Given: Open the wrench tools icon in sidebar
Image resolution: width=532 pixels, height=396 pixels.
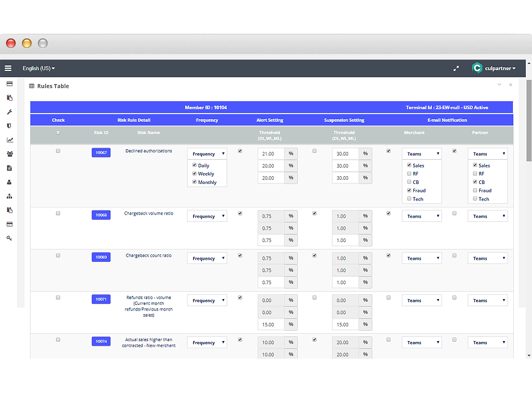Looking at the screenshot, I should coord(9,111).
